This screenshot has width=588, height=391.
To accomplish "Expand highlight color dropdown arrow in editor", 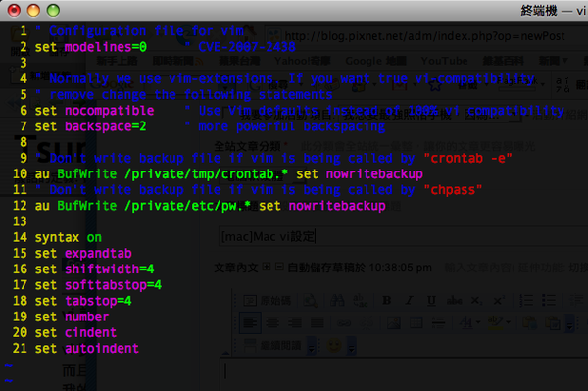I will pyautogui.click(x=508, y=322).
